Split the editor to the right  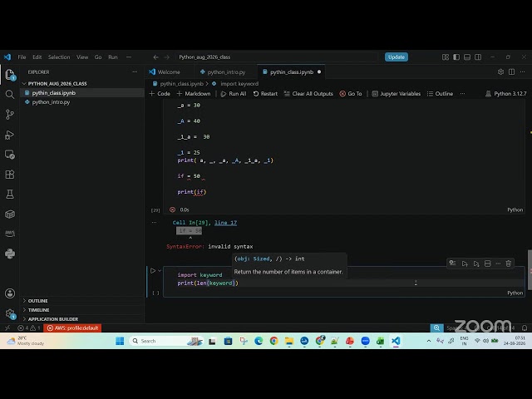point(512,72)
